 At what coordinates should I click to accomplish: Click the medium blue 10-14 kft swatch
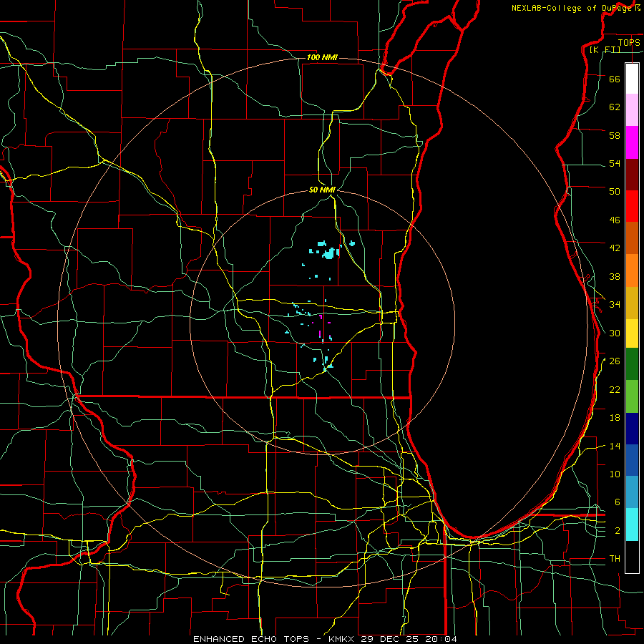632,460
